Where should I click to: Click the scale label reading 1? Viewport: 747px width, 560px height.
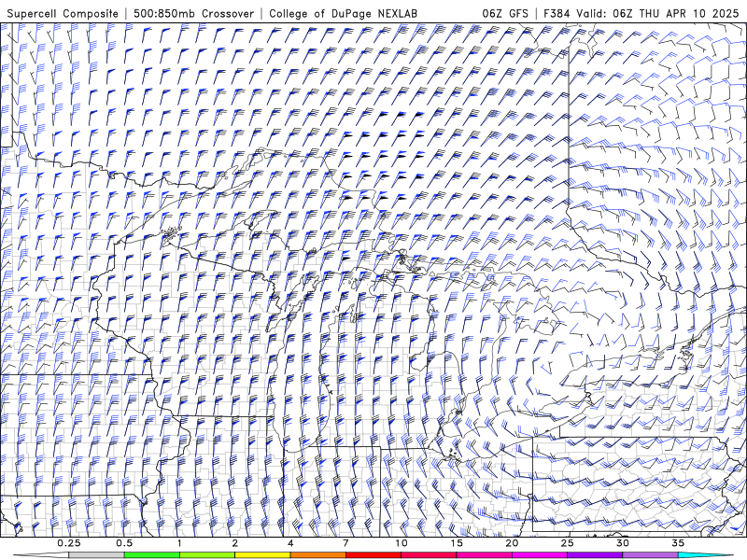pos(179,543)
